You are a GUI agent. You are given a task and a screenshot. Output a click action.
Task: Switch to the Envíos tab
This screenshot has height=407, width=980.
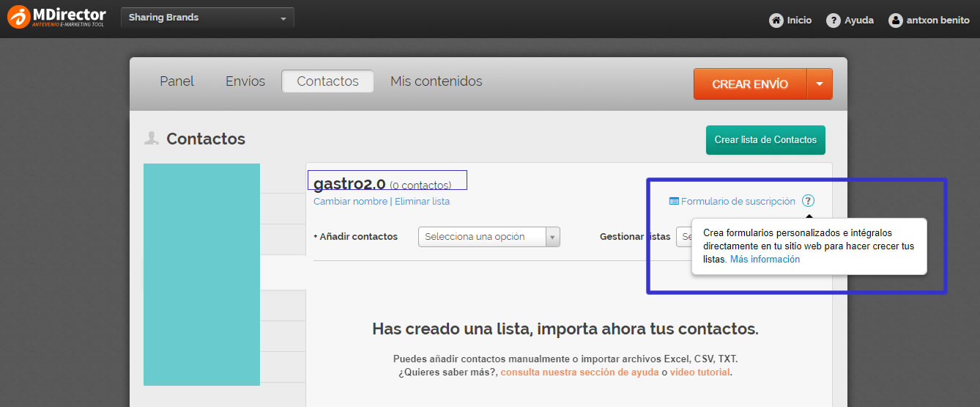(245, 81)
